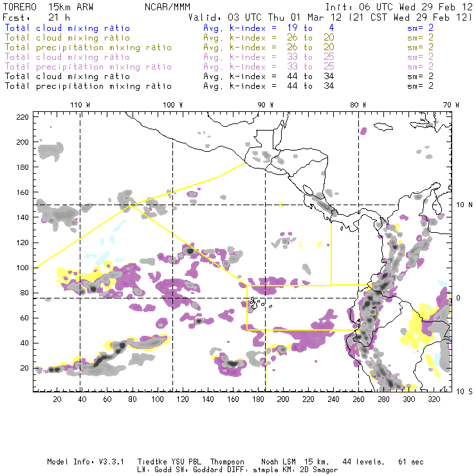Select the "44 levels," model text
Viewport: 476px width, 476px height.
[363, 462]
